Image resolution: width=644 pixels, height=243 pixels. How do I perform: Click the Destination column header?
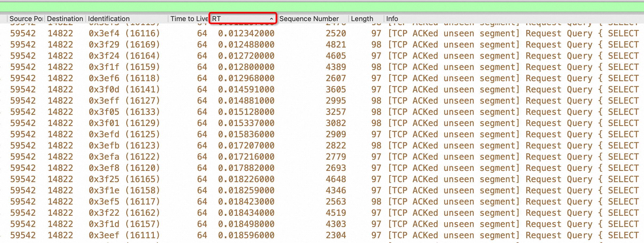pyautogui.click(x=65, y=19)
